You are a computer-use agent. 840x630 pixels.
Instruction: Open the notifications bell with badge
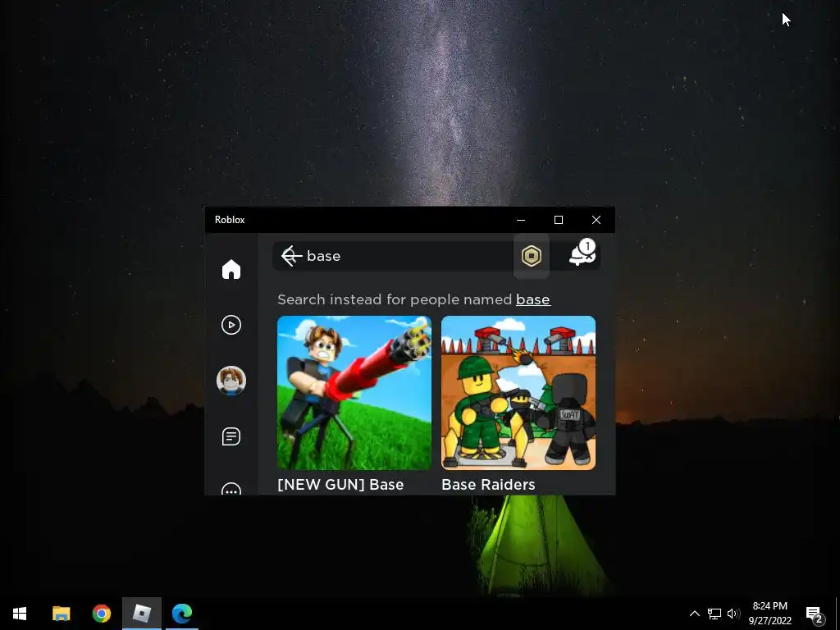(582, 254)
